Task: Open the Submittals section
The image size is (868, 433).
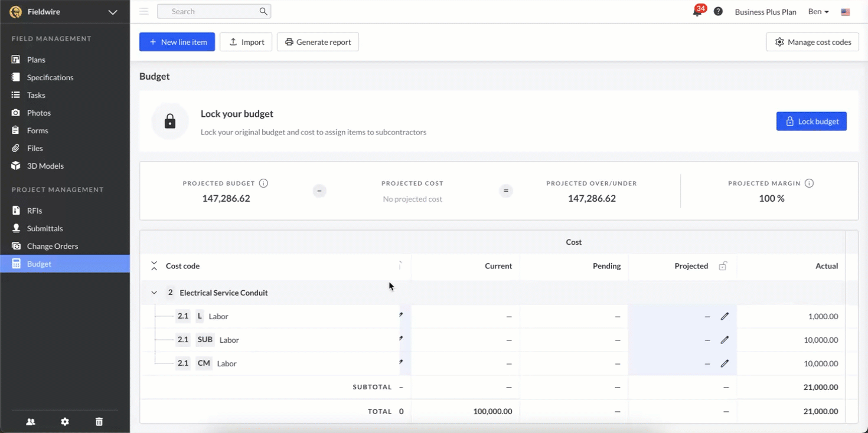Action: point(45,228)
